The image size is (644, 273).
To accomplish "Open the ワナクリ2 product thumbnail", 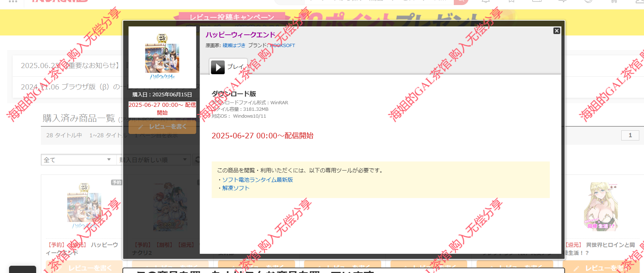I will pos(170,206).
